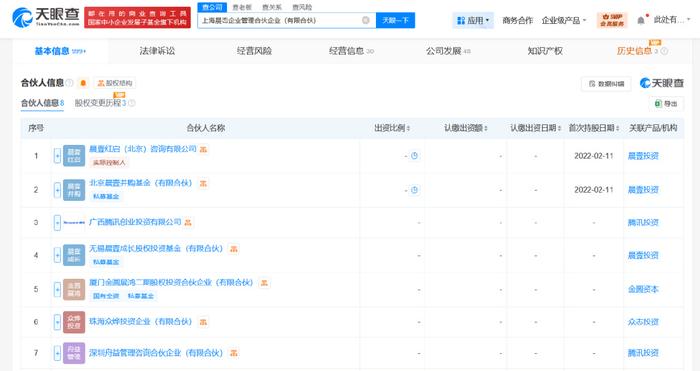Open 金圆资本 related institution link
The width and height of the screenshot is (700, 371).
coord(643,289)
